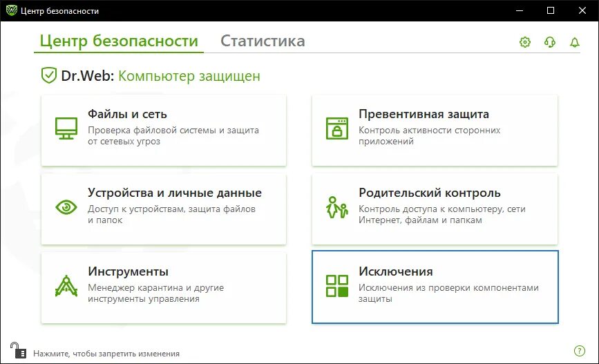The width and height of the screenshot is (599, 364).
Task: Open notifications via the bell icon
Action: (x=575, y=42)
